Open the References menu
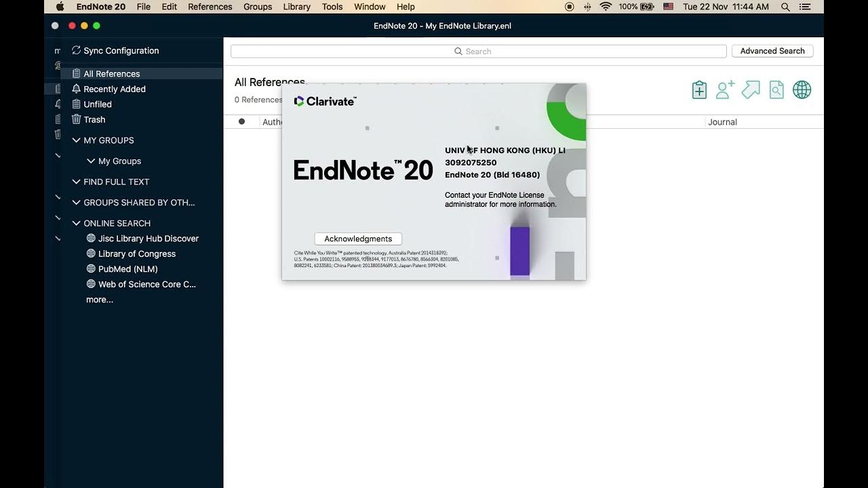The width and height of the screenshot is (868, 488). (210, 7)
